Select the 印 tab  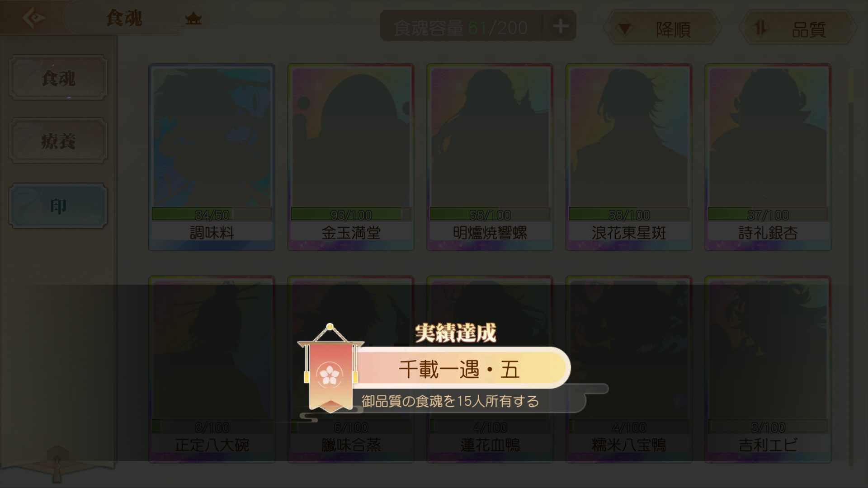coord(58,206)
